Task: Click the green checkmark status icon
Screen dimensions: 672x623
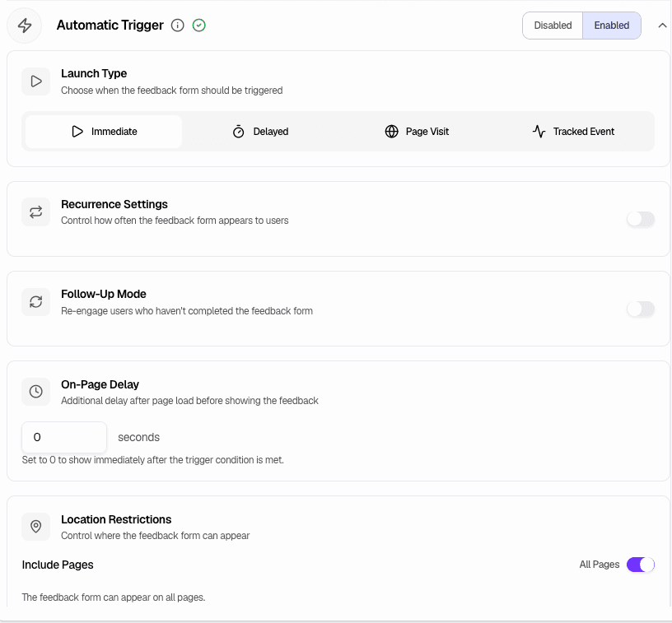Action: (x=198, y=26)
